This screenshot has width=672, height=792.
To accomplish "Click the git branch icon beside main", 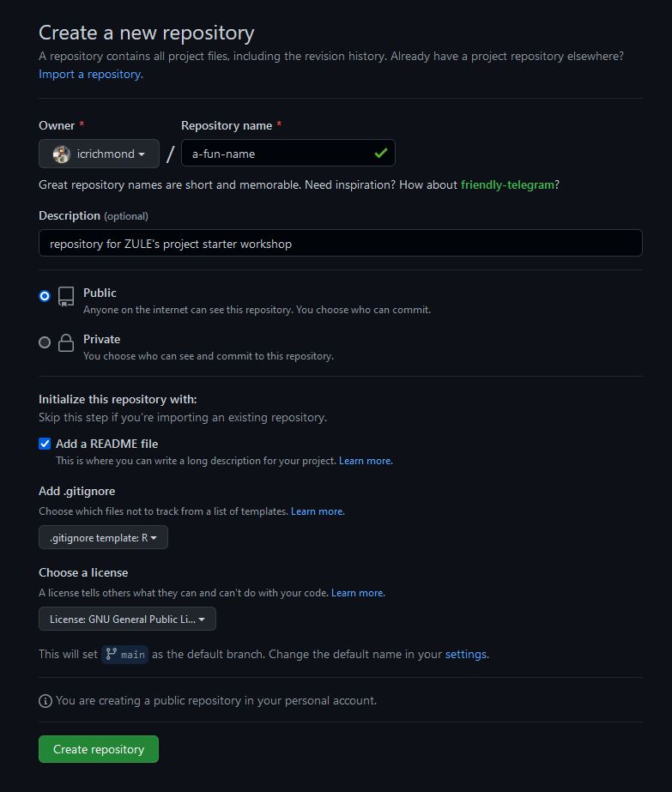I will click(x=112, y=654).
